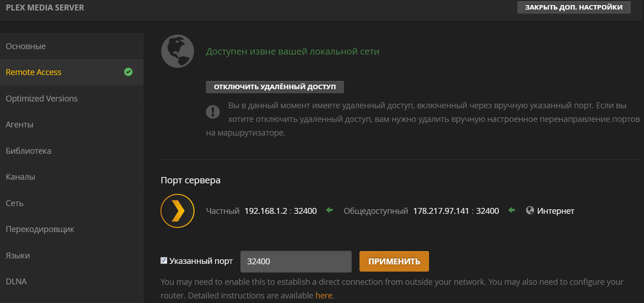This screenshot has height=303, width=644.
Task: Click Отключить удалённый доступ button
Action: (275, 87)
